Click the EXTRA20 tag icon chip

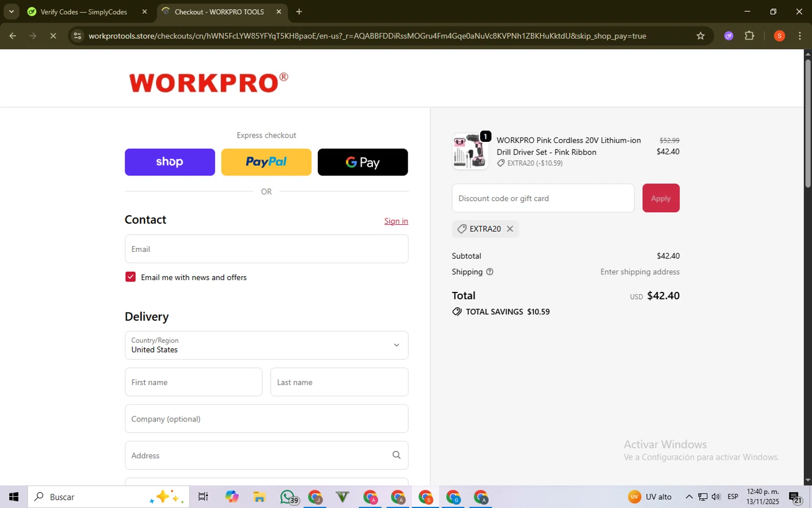(x=462, y=229)
